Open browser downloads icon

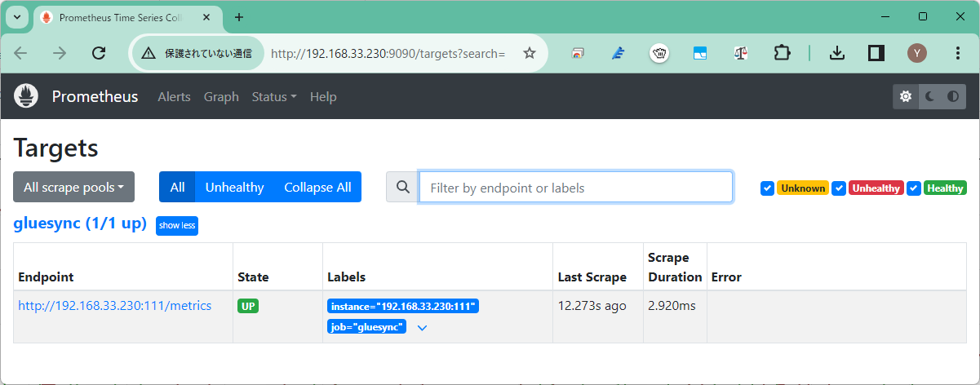[x=836, y=53]
